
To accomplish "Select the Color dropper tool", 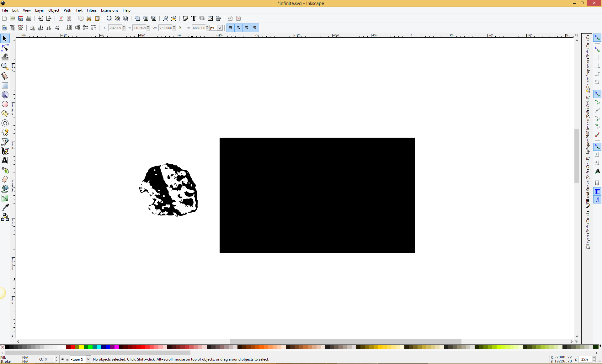I will pyautogui.click(x=5, y=208).
